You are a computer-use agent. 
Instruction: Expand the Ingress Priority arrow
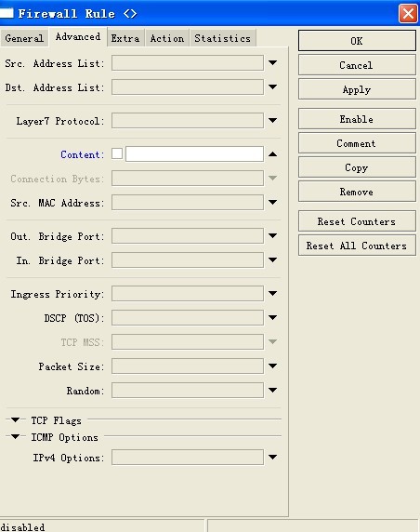click(272, 293)
